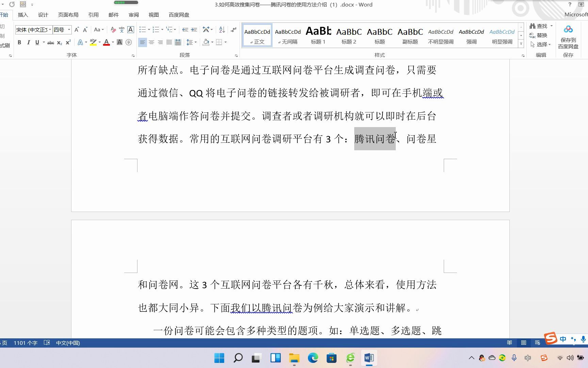Click the 中文(中国) language indicator
This screenshot has width=588, height=368.
click(x=68, y=343)
